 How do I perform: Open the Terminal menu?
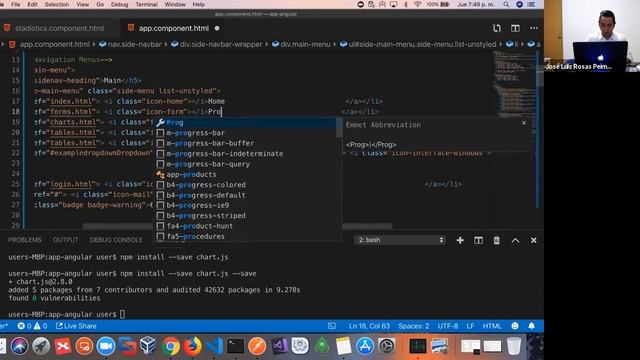pos(146,4)
